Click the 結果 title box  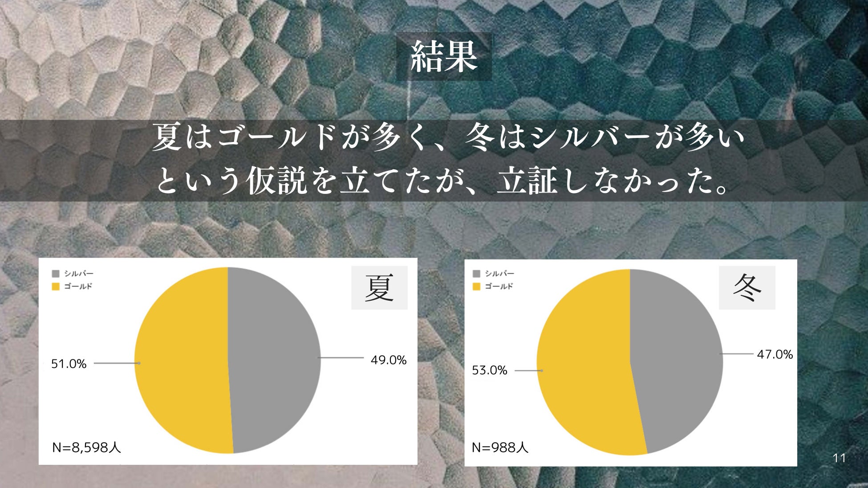[x=444, y=56]
